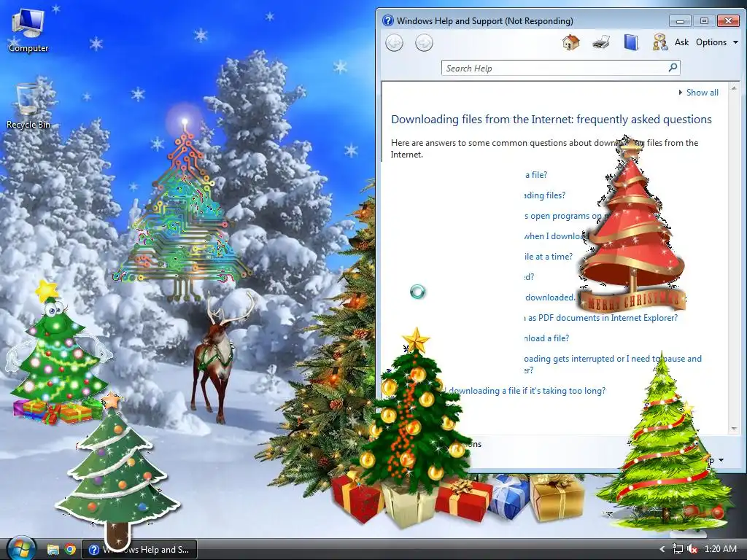Image resolution: width=747 pixels, height=560 pixels.
Task: Open 'if it's taking too long?' link
Action: [x=527, y=391]
